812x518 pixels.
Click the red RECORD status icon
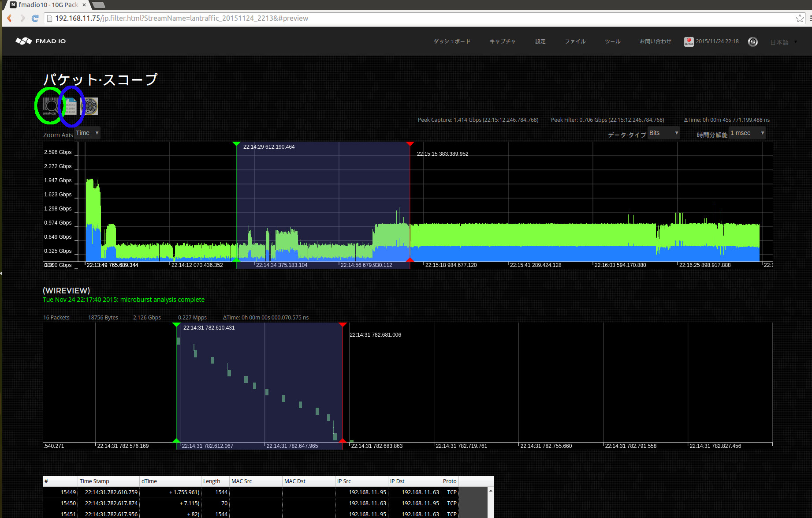pyautogui.click(x=689, y=41)
